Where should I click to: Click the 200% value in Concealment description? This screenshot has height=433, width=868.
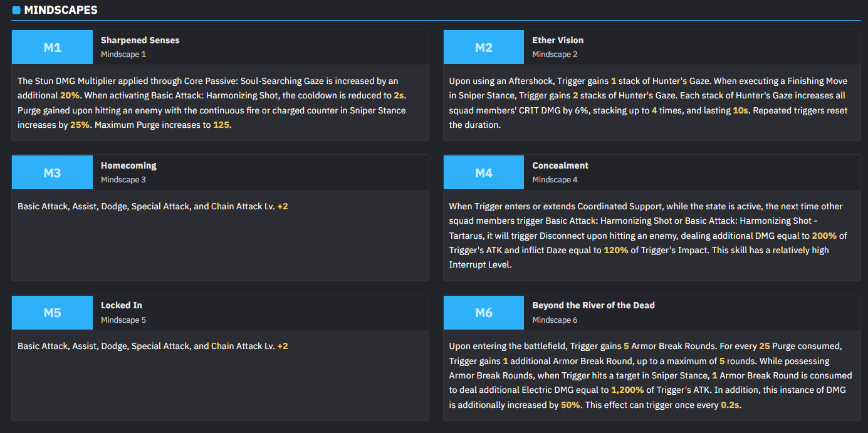824,236
